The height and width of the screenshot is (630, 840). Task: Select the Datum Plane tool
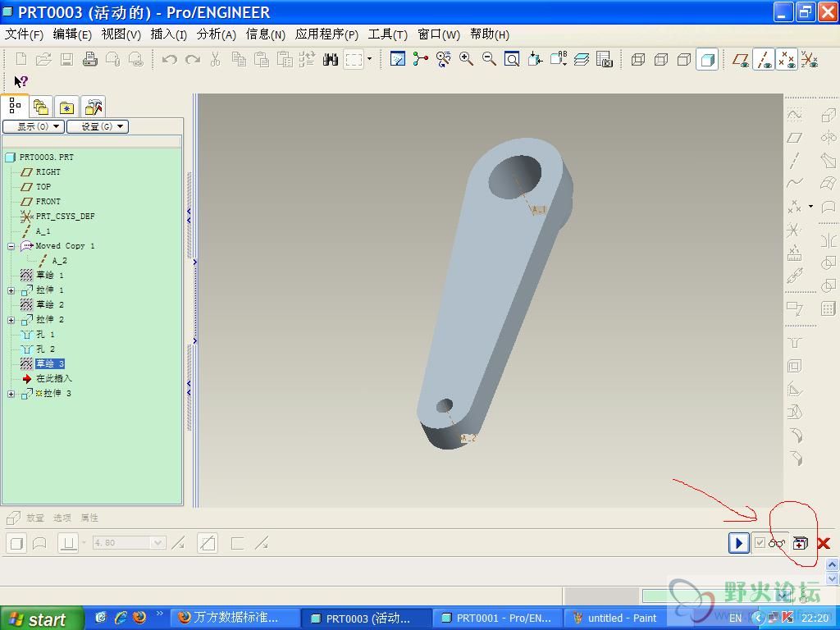(794, 138)
